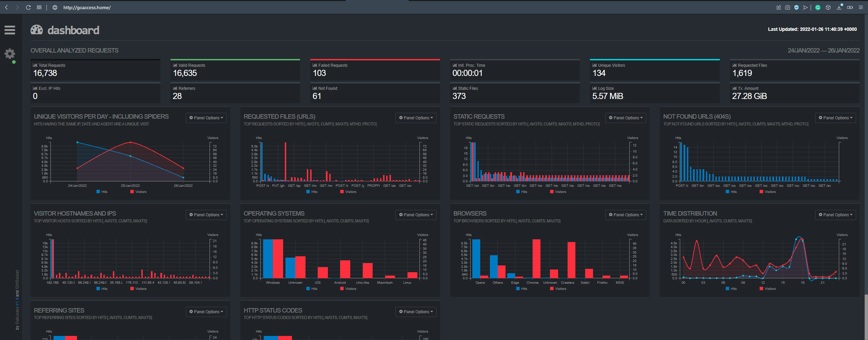Click the dashboard gauge icon
This screenshot has width=868, height=340.
coord(37,30)
